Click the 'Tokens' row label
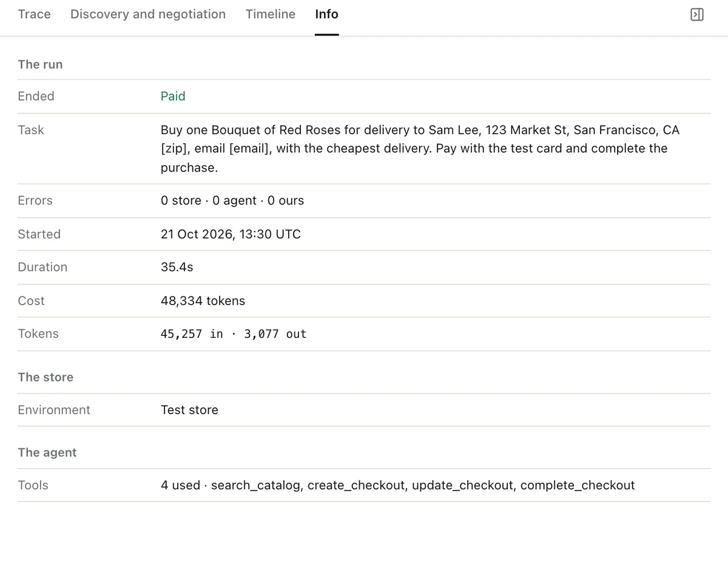Image resolution: width=728 pixels, height=584 pixels. click(38, 334)
